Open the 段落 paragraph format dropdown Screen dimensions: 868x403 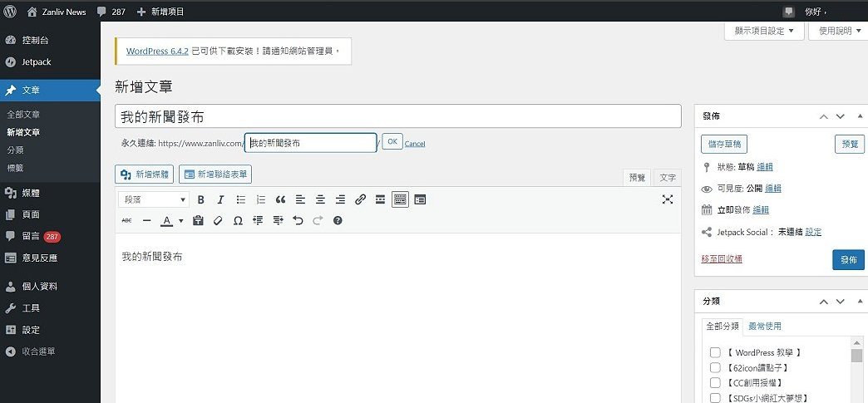[x=155, y=200]
